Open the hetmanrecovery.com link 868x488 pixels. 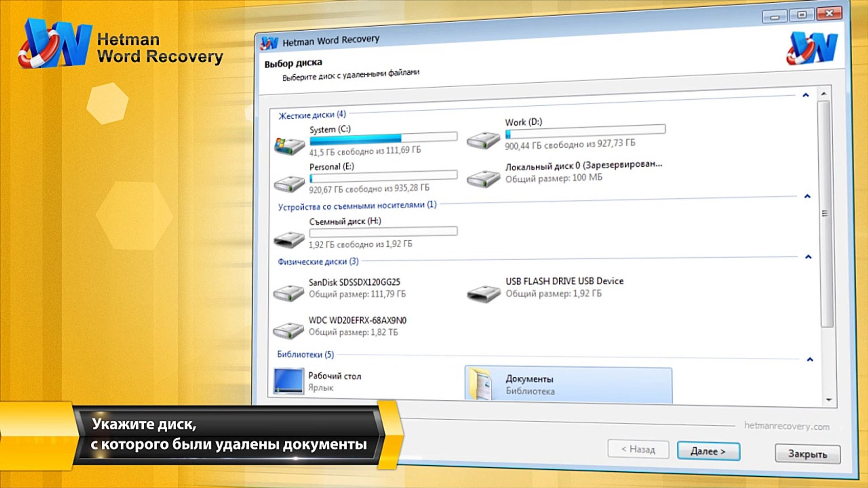[787, 426]
